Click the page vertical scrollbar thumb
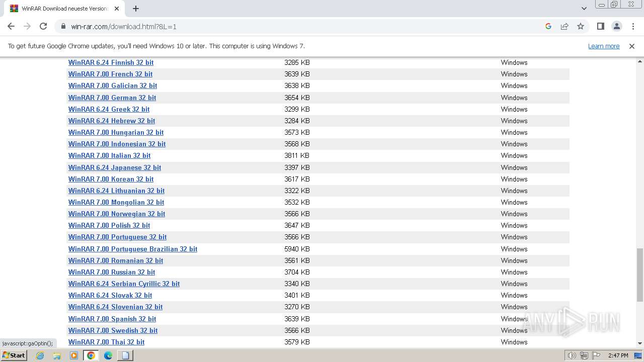 tap(640, 274)
